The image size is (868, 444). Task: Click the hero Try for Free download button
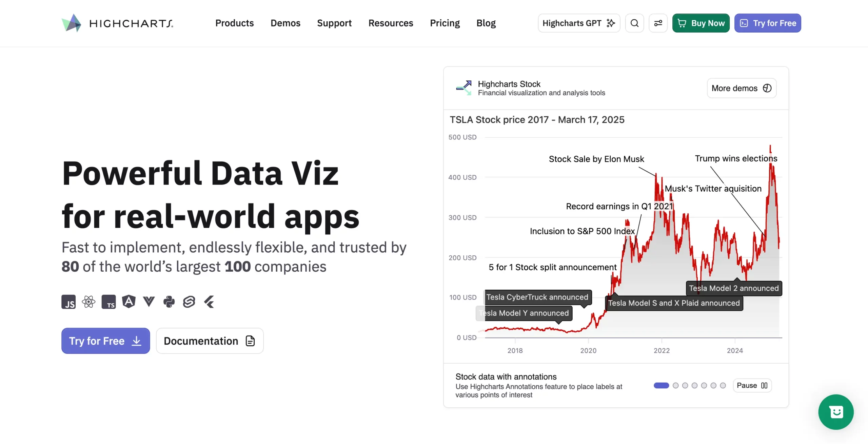point(105,341)
